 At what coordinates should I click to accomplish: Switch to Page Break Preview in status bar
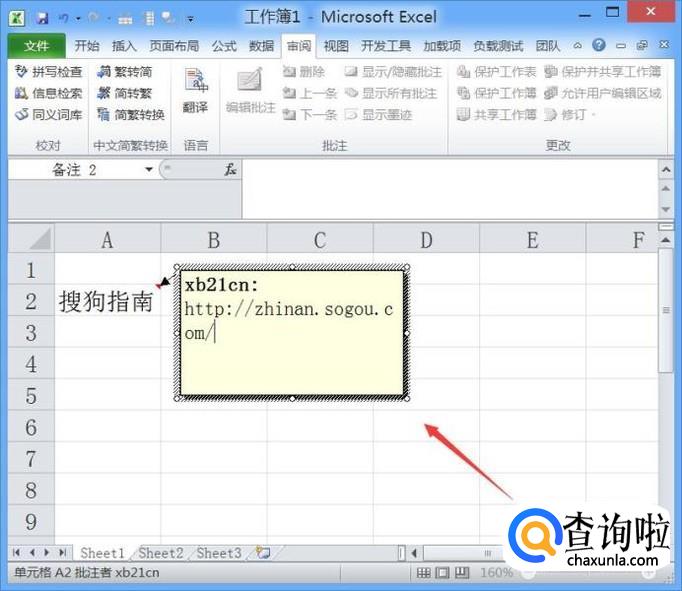tap(462, 572)
